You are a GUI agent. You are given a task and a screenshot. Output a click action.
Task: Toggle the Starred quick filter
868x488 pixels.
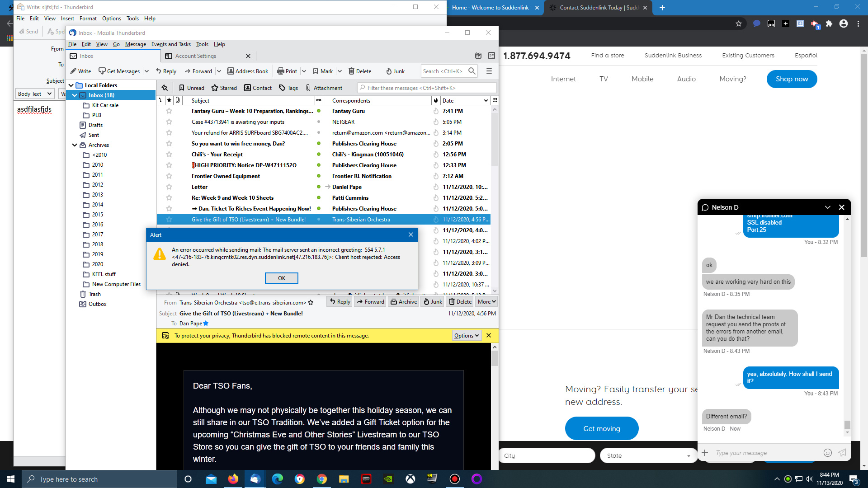(x=224, y=88)
